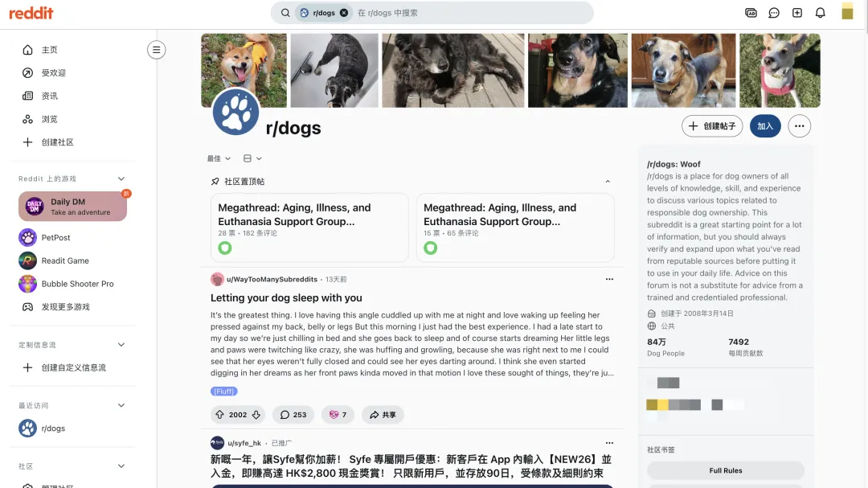Viewport: 868px width, 488px height.
Task: Collapse the Reddit 上的游戏 section
Action: (121, 178)
